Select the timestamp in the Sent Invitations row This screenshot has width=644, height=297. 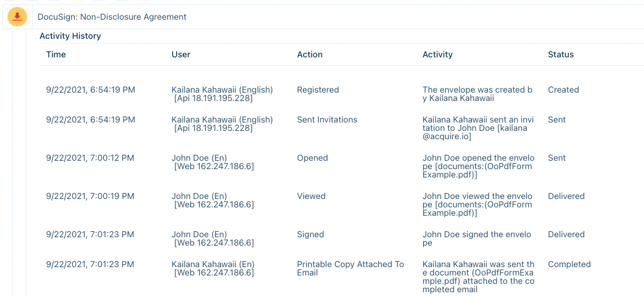coord(90,120)
